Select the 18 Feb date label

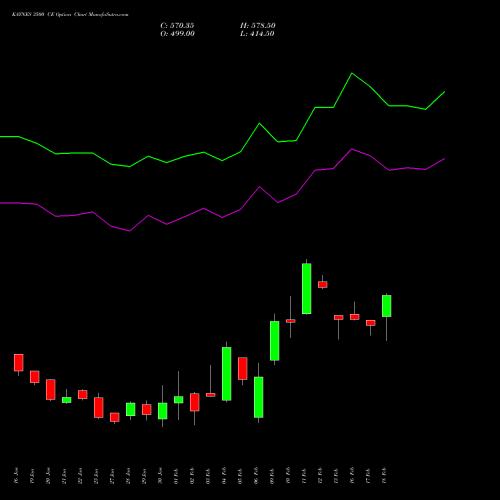[x=384, y=476]
